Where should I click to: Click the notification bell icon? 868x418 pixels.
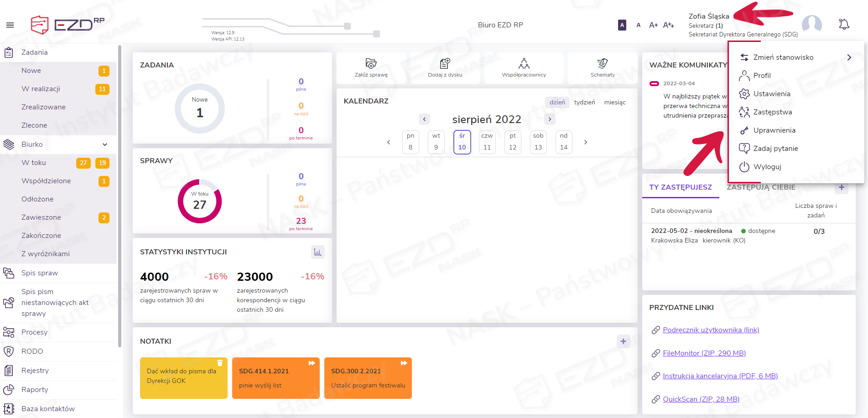[x=844, y=24]
